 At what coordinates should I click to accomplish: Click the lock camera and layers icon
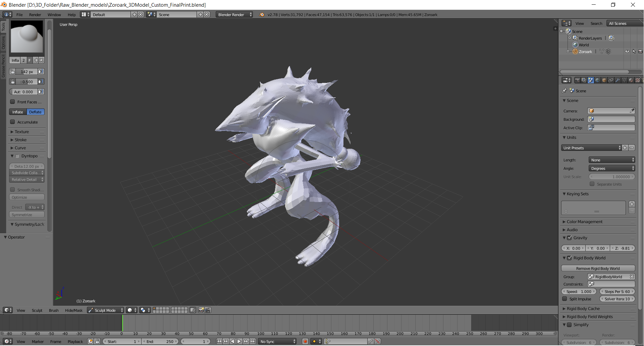point(193,310)
